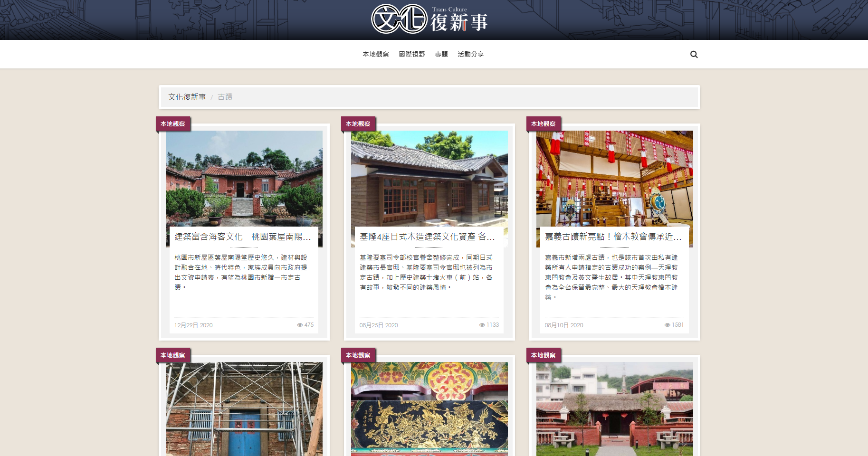Click the scaffolded brick building thumbnail
Image resolution: width=868 pixels, height=456 pixels.
[244, 408]
